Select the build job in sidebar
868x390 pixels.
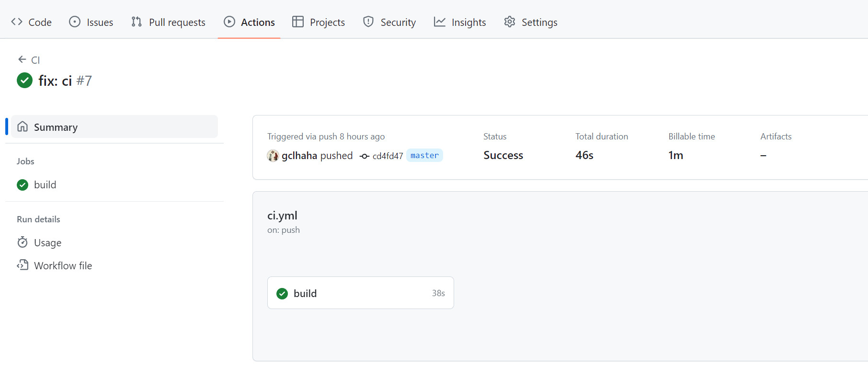tap(45, 185)
